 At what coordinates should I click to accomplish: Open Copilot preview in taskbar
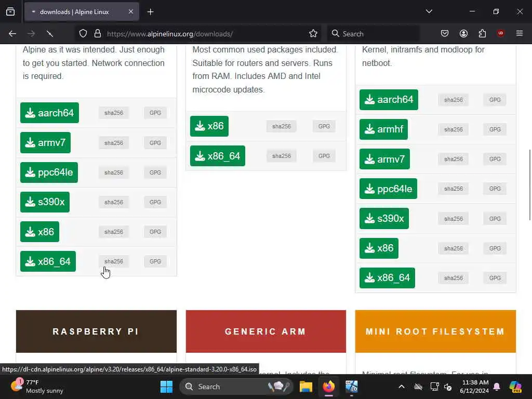[x=515, y=387]
